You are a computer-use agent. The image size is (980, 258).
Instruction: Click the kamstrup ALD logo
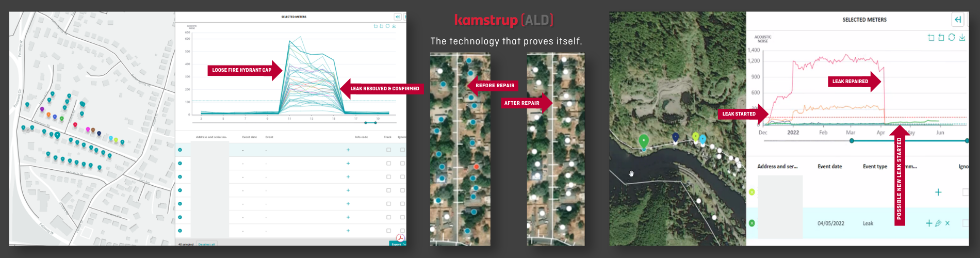pos(504,20)
